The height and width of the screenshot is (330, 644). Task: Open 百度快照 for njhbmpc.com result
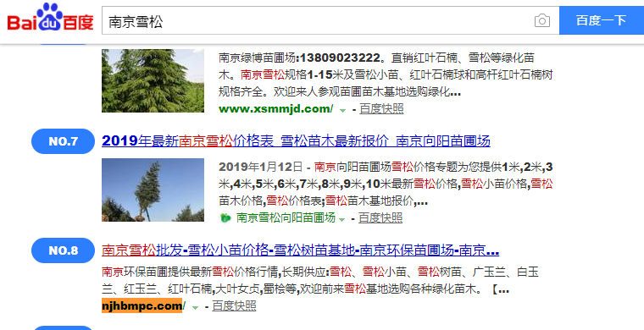234,305
